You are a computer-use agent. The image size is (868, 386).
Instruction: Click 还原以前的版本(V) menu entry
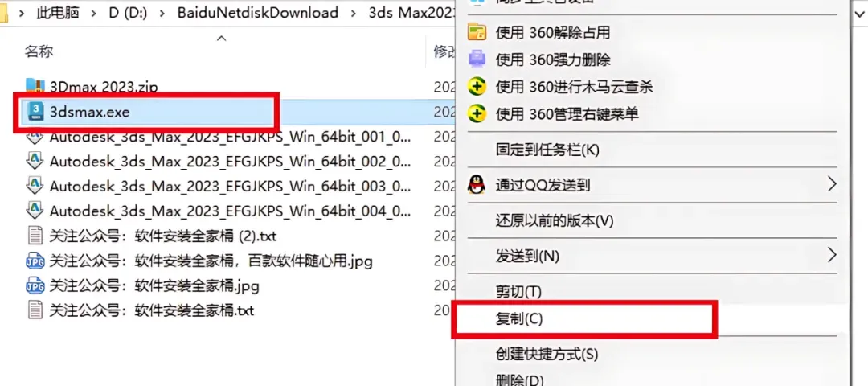(x=555, y=221)
